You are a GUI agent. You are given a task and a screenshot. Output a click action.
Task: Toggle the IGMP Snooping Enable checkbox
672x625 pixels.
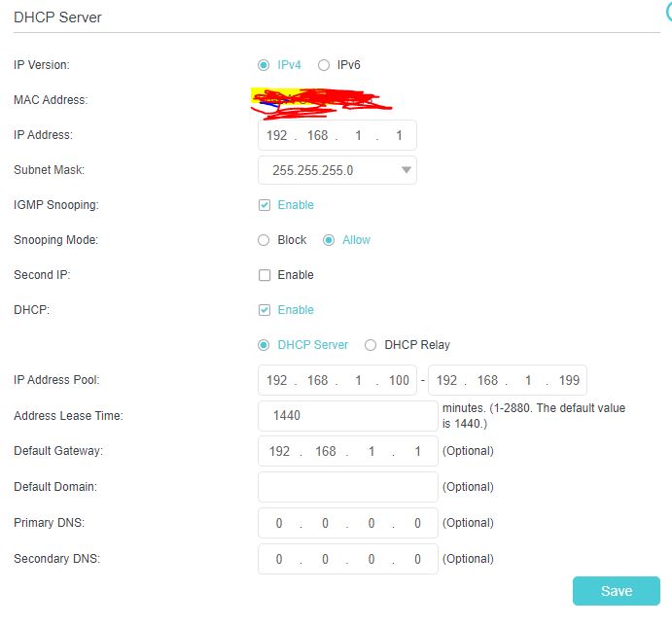(265, 205)
